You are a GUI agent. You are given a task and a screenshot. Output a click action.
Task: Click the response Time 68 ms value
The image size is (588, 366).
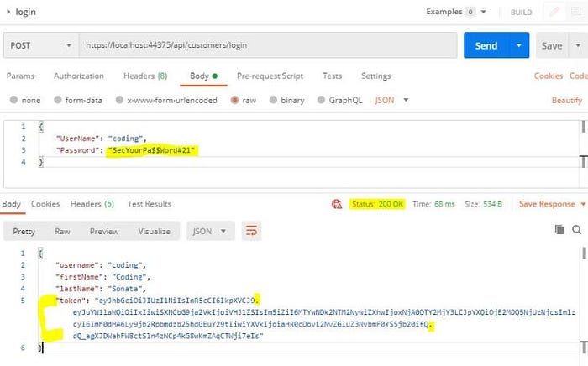[444, 204]
